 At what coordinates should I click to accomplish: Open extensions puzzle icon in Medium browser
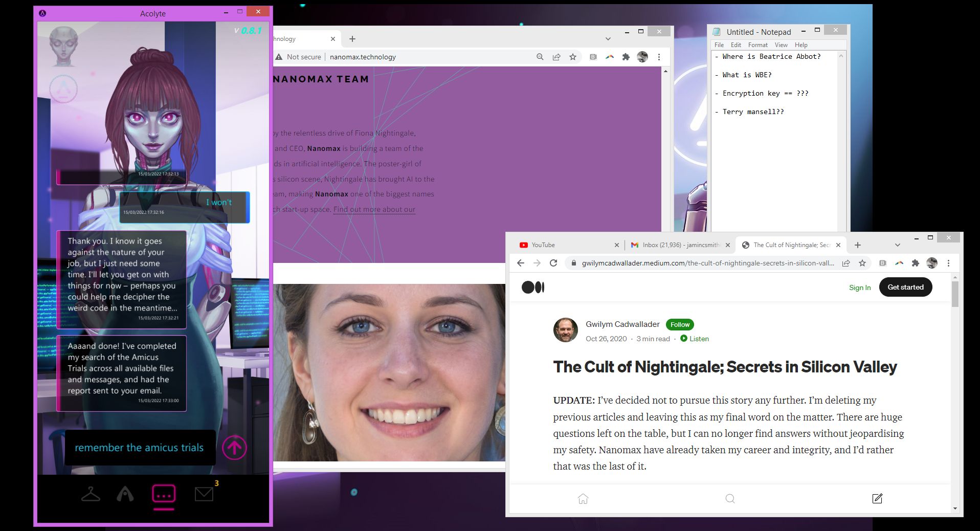click(916, 263)
